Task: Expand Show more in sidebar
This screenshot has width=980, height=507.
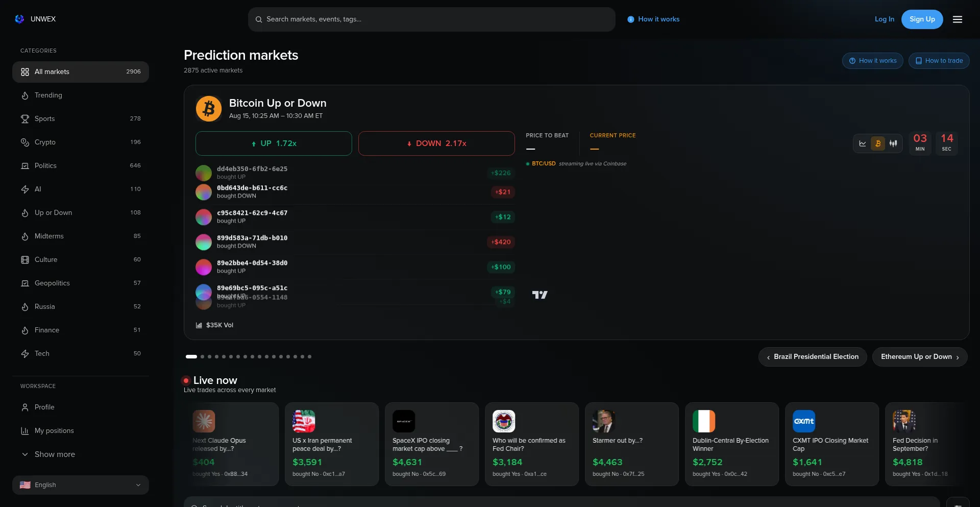Action: (81, 454)
